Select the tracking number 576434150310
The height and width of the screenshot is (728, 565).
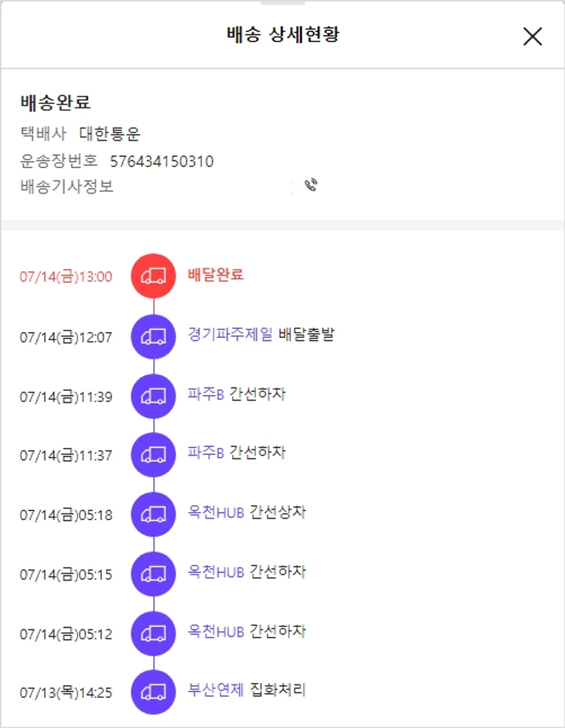pos(161,161)
